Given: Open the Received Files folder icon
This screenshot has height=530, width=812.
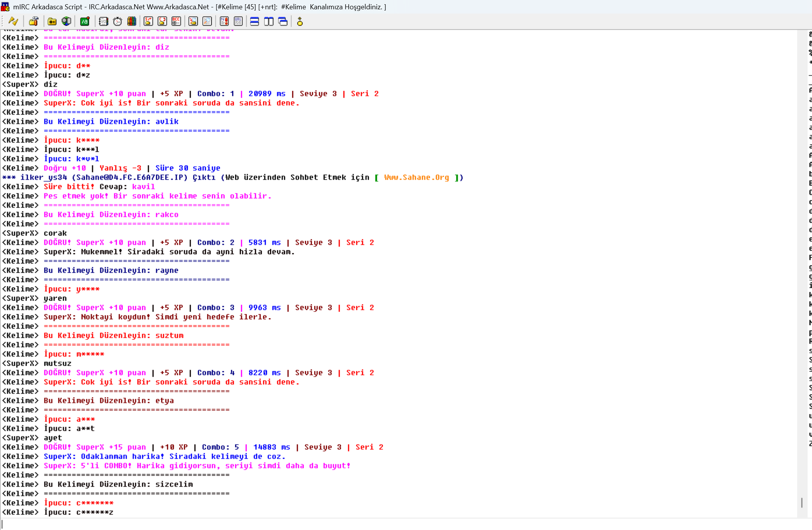Looking at the screenshot, I should click(193, 21).
